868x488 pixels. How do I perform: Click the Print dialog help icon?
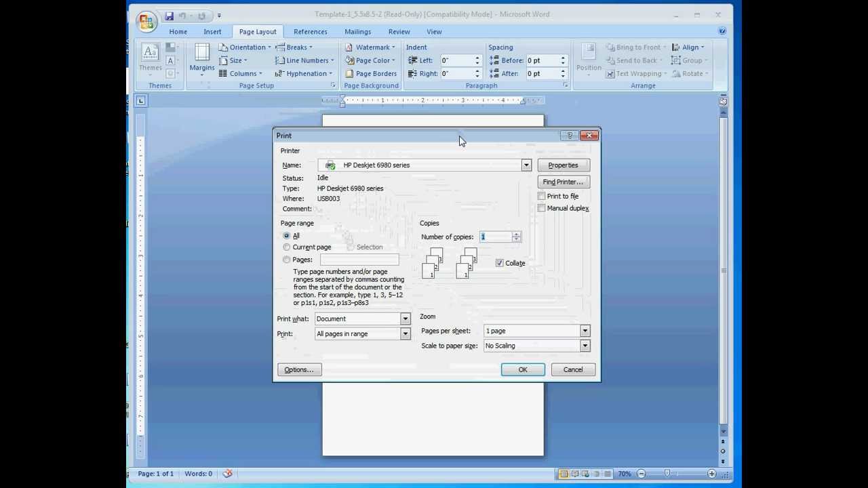pyautogui.click(x=570, y=136)
